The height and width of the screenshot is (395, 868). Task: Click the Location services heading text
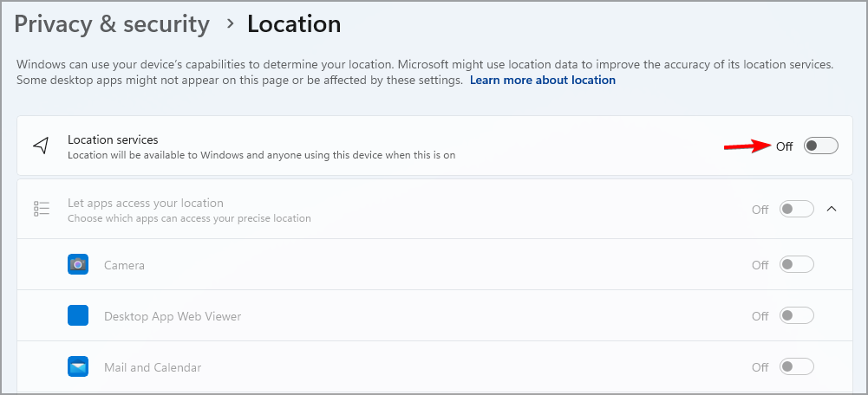pyautogui.click(x=113, y=139)
